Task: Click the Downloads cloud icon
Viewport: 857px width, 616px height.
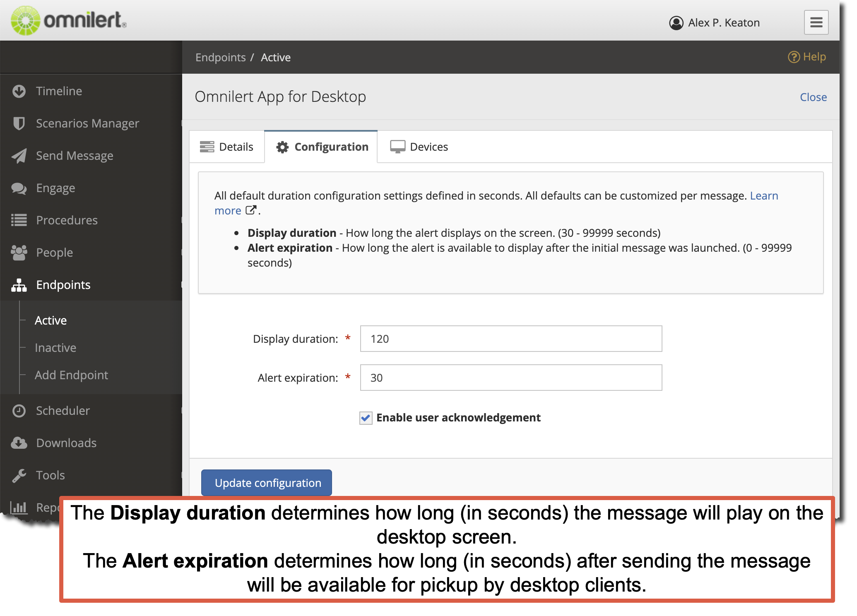Action: [19, 443]
